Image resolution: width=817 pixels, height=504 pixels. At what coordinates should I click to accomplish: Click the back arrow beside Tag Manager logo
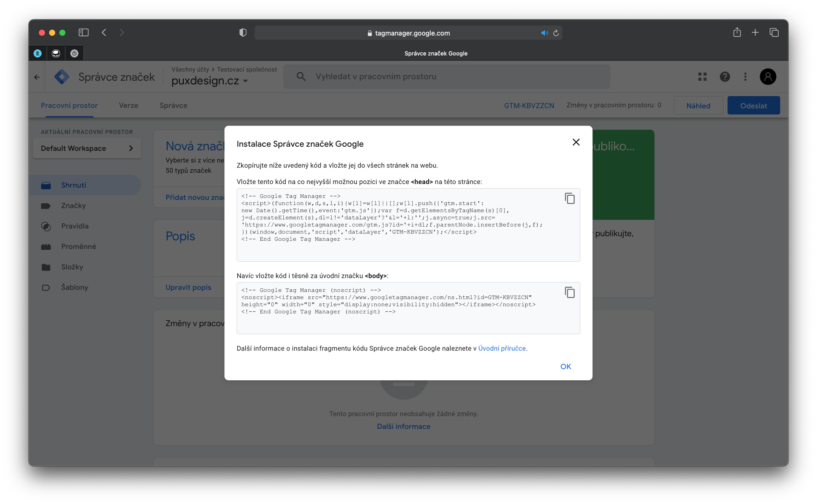tap(37, 77)
